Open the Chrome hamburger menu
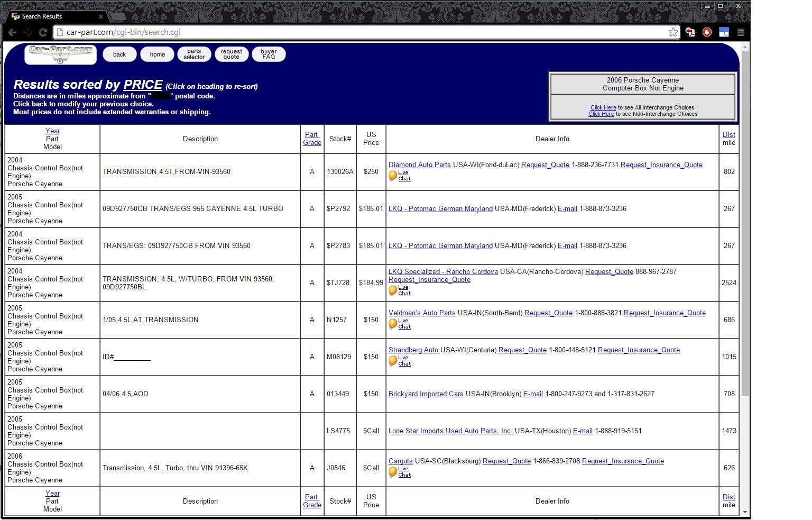The width and height of the screenshot is (812, 520). [x=741, y=32]
